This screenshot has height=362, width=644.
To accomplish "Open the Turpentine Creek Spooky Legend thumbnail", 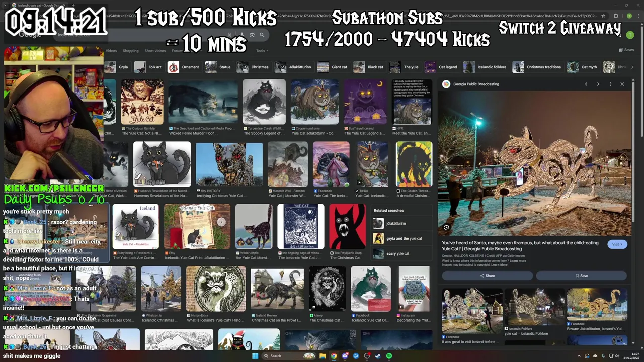I will coord(264,102).
